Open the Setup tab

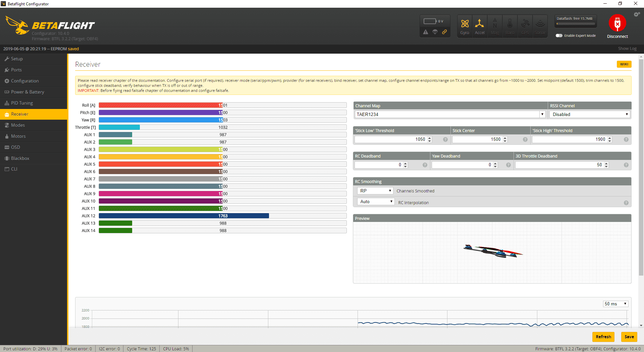34,59
